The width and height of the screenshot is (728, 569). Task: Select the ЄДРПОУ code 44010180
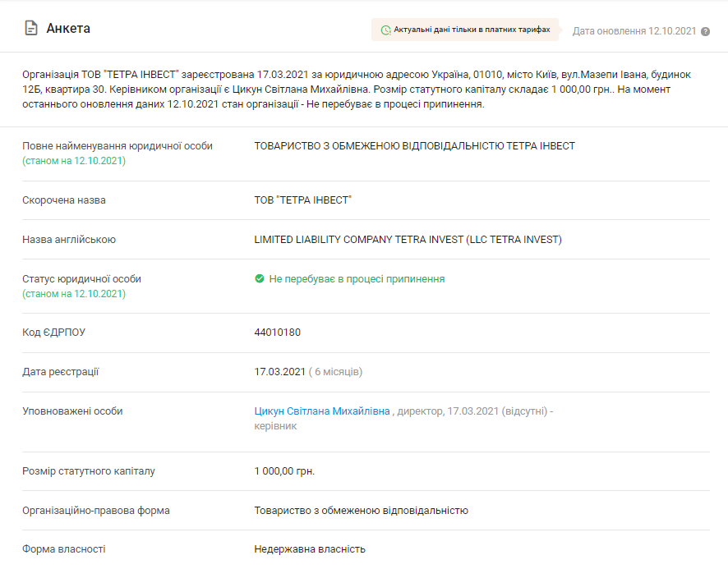(x=278, y=333)
